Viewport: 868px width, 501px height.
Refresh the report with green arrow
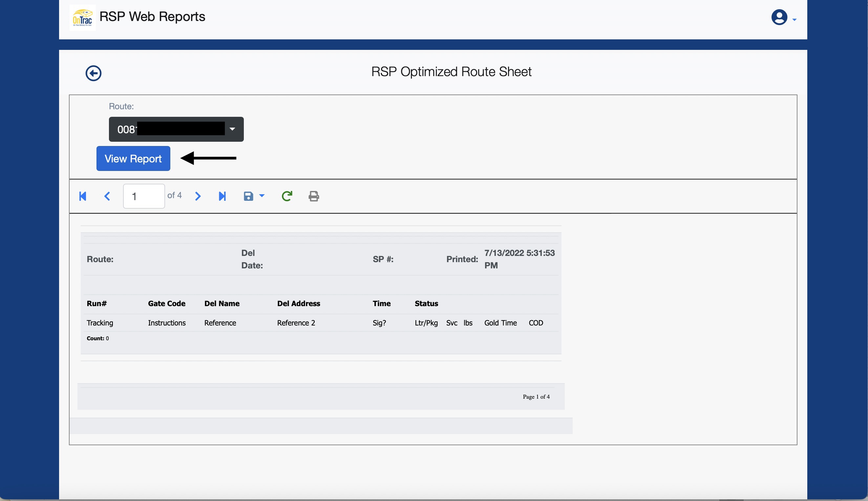287,196
